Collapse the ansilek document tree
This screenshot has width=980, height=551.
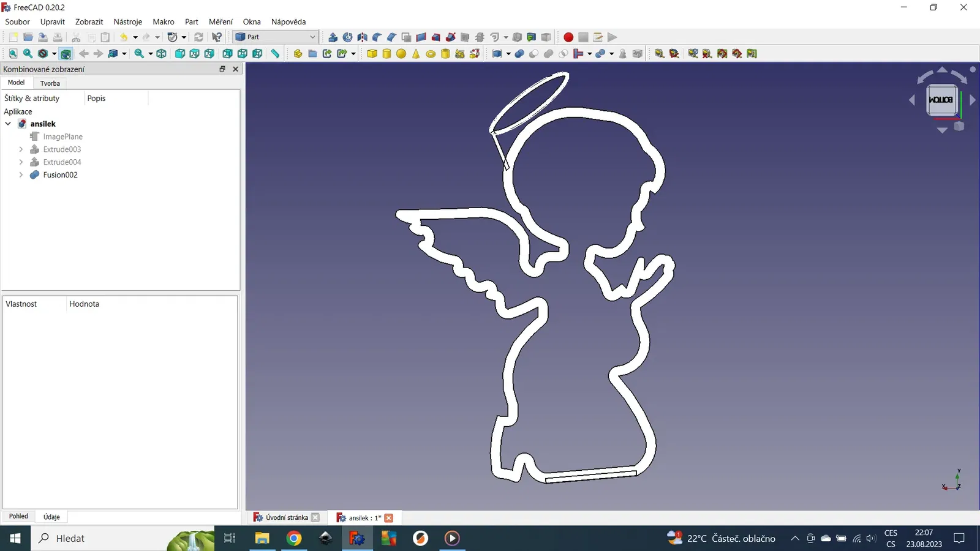pos(8,124)
